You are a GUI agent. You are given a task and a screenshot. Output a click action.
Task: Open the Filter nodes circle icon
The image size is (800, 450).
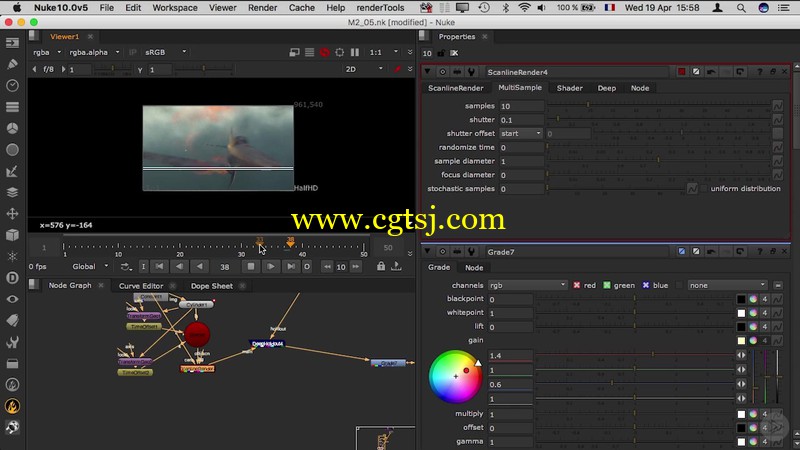tap(12, 149)
